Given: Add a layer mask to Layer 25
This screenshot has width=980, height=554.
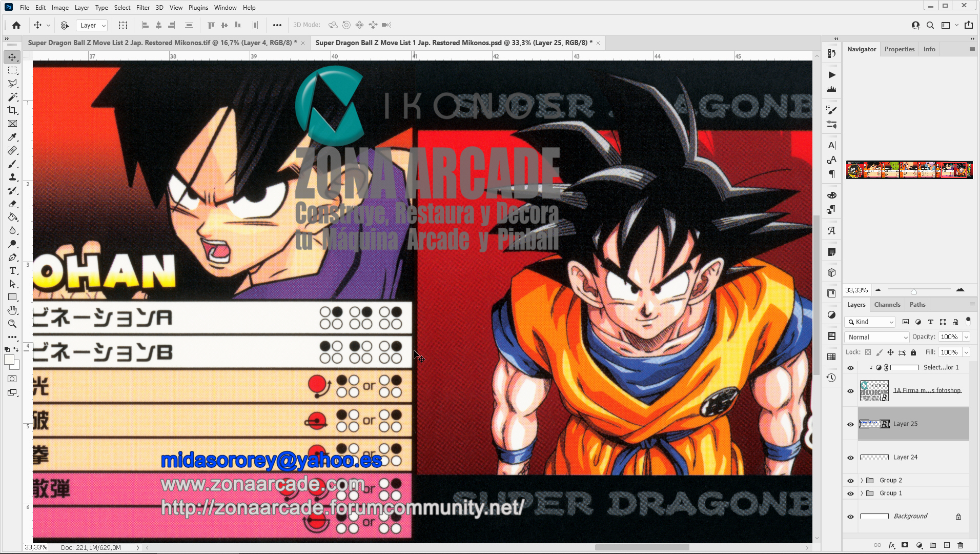Looking at the screenshot, I should point(905,545).
